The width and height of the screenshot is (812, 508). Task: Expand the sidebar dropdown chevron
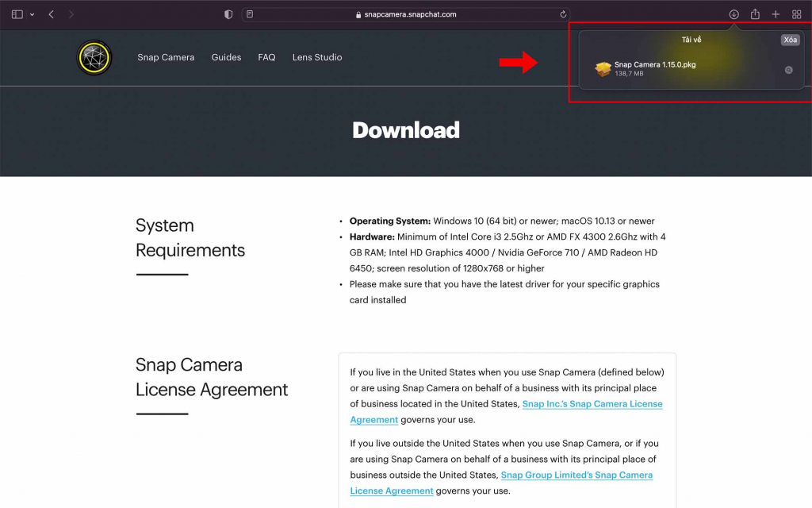32,14
